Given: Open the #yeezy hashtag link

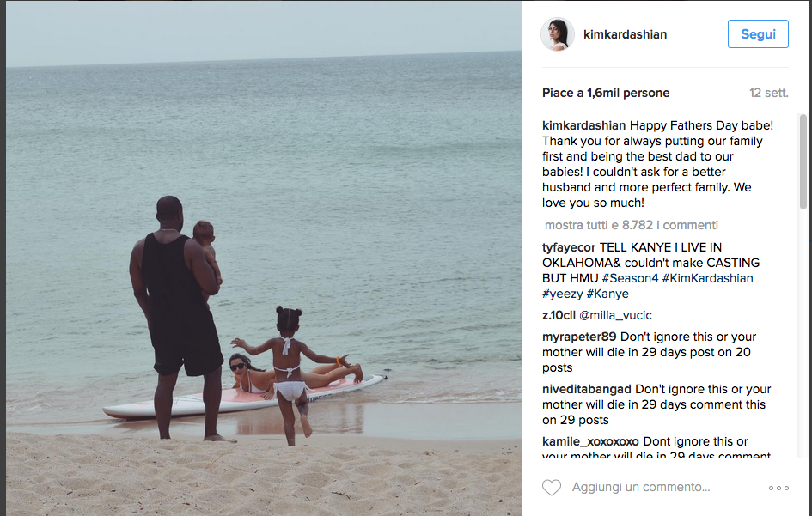Looking at the screenshot, I should point(563,294).
